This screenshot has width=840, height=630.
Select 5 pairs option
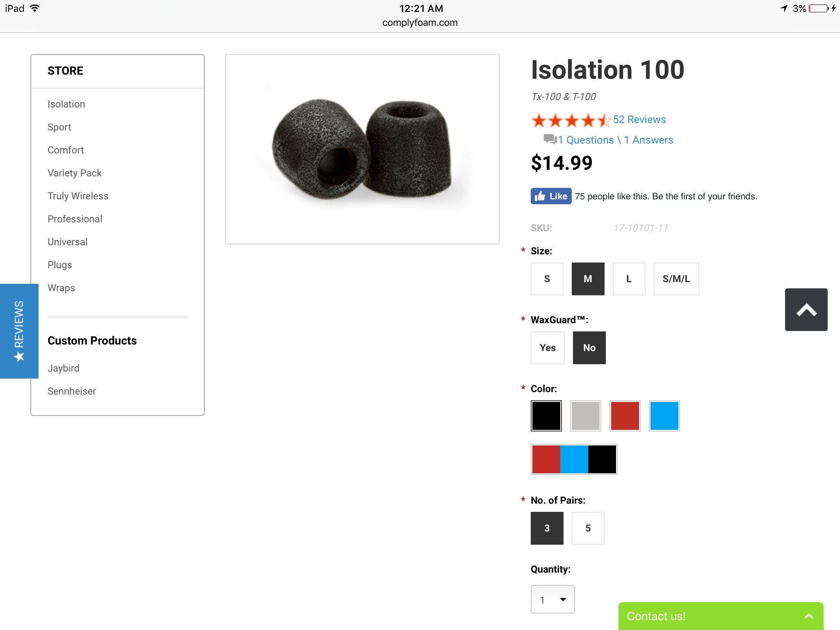point(588,528)
